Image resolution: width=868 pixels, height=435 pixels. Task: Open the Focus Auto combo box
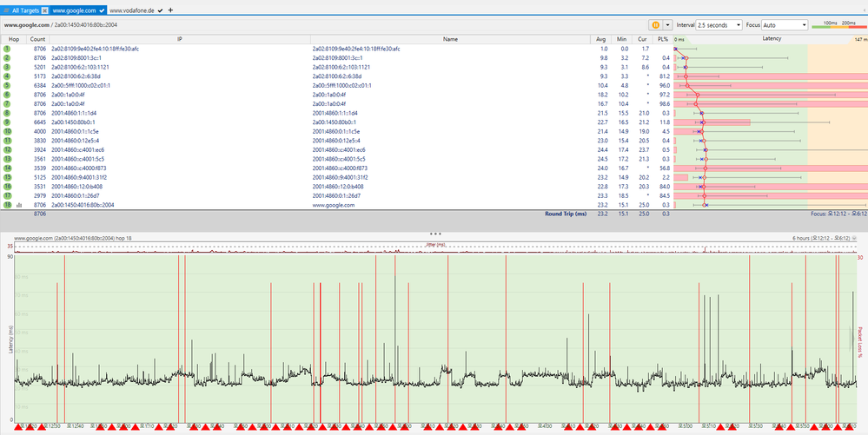point(785,25)
